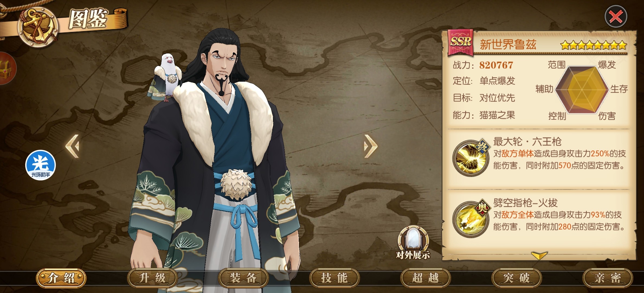This screenshot has height=293, width=644.
Task: Show the next character with right arrow
Action: [x=371, y=146]
